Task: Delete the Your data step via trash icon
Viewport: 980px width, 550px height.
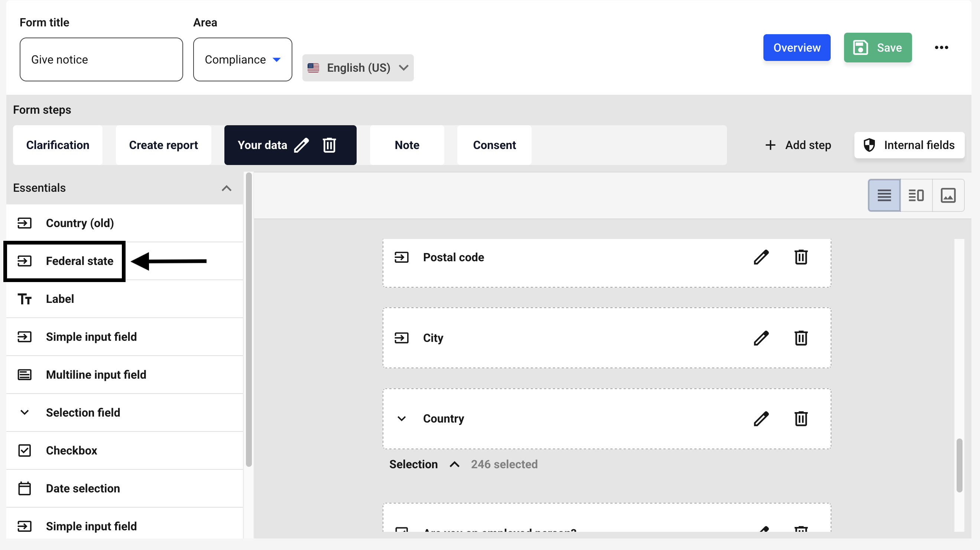Action: pyautogui.click(x=329, y=145)
